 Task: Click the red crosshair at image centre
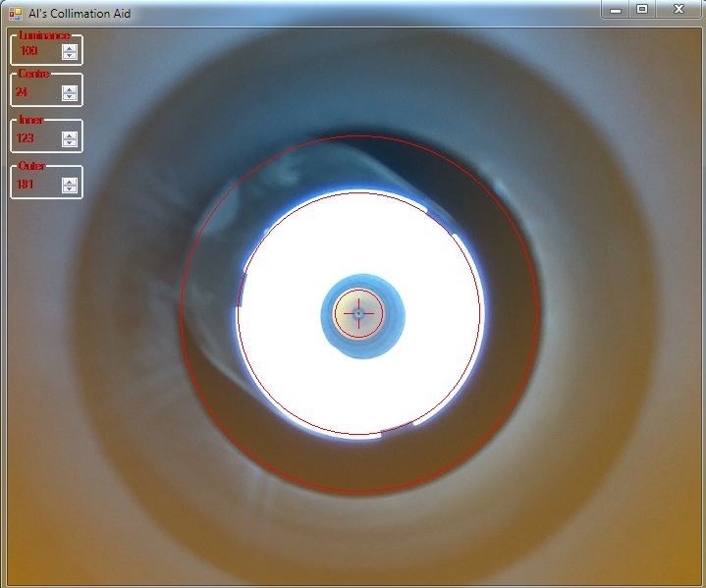click(x=358, y=314)
